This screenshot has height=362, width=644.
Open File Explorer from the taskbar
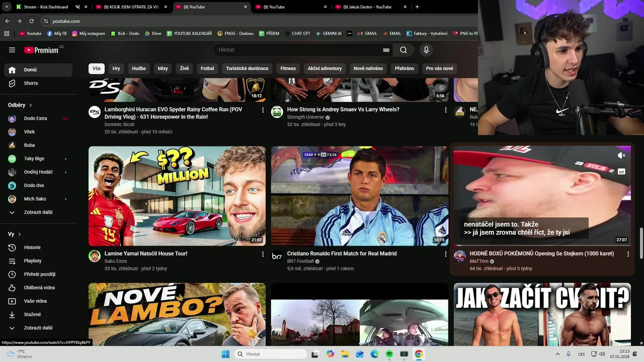pyautogui.click(x=345, y=354)
